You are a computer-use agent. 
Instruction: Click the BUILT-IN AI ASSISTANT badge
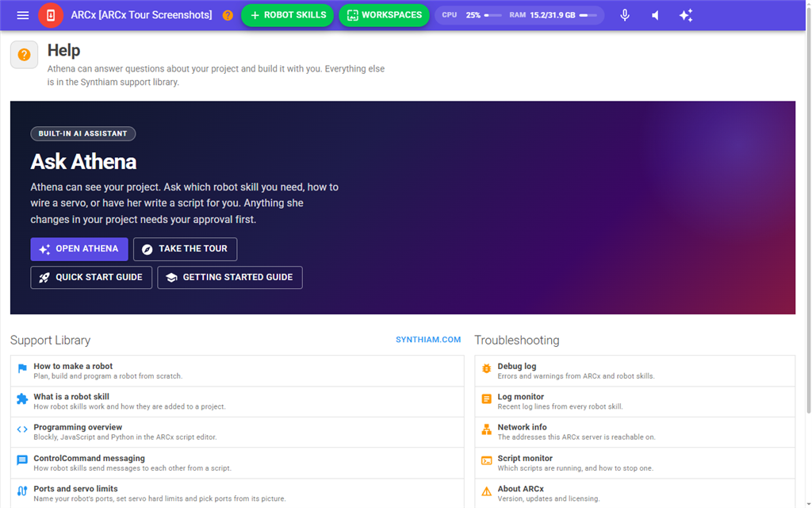pyautogui.click(x=82, y=133)
